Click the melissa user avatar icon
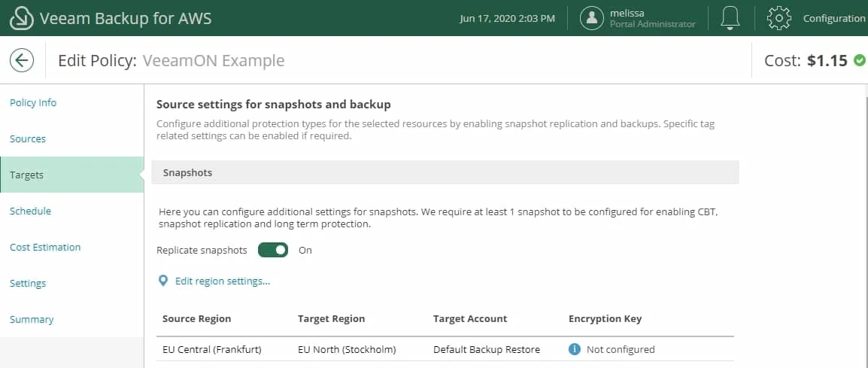This screenshot has height=368, width=868. (x=591, y=18)
